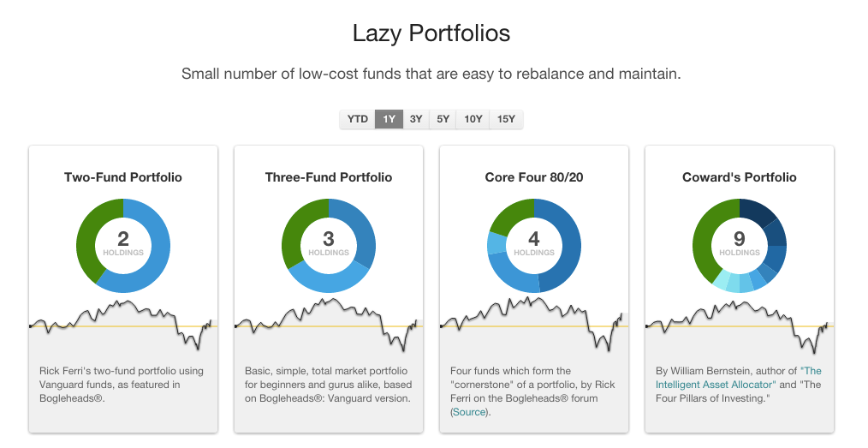Open the Core Four 80/20 title
Screen dimensions: 868x448
pyautogui.click(x=534, y=177)
